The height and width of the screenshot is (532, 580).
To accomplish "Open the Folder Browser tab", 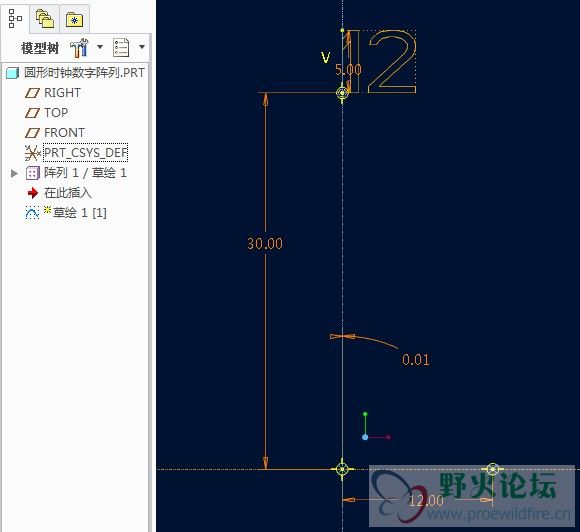I will click(44, 19).
